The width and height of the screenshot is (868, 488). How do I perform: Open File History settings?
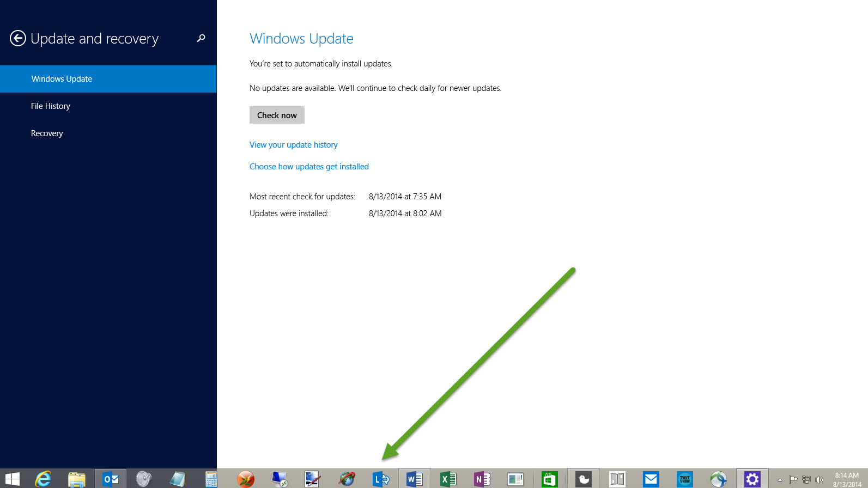51,106
